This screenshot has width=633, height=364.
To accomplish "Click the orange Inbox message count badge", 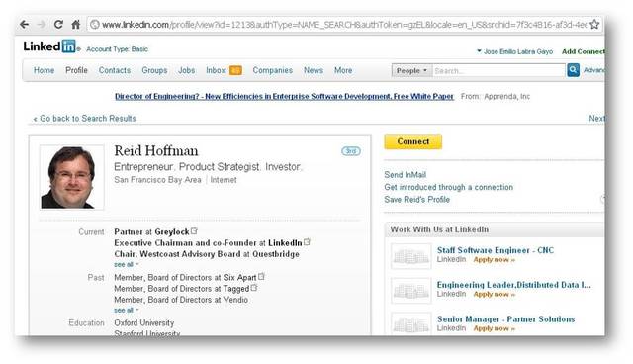I will click(235, 70).
